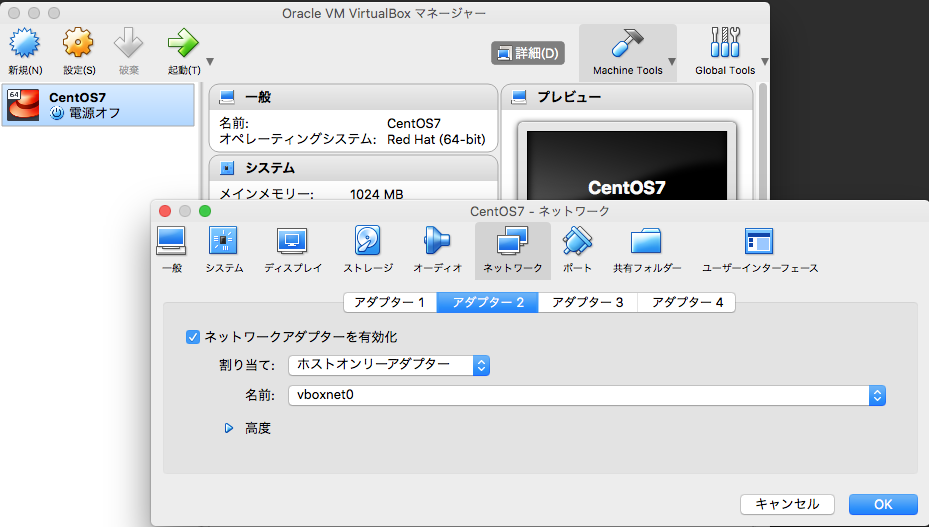This screenshot has height=527, width=929.
Task: Click the OK button
Action: 883,504
